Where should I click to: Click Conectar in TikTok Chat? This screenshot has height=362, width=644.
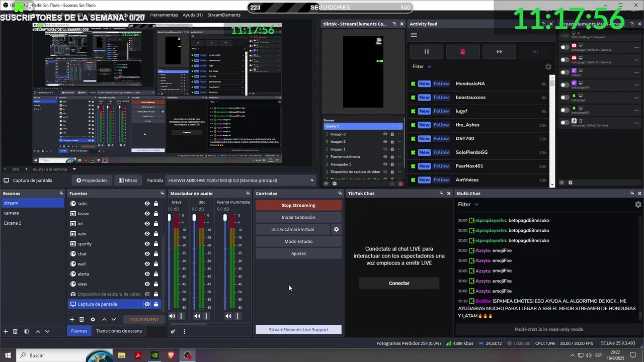coord(399,283)
